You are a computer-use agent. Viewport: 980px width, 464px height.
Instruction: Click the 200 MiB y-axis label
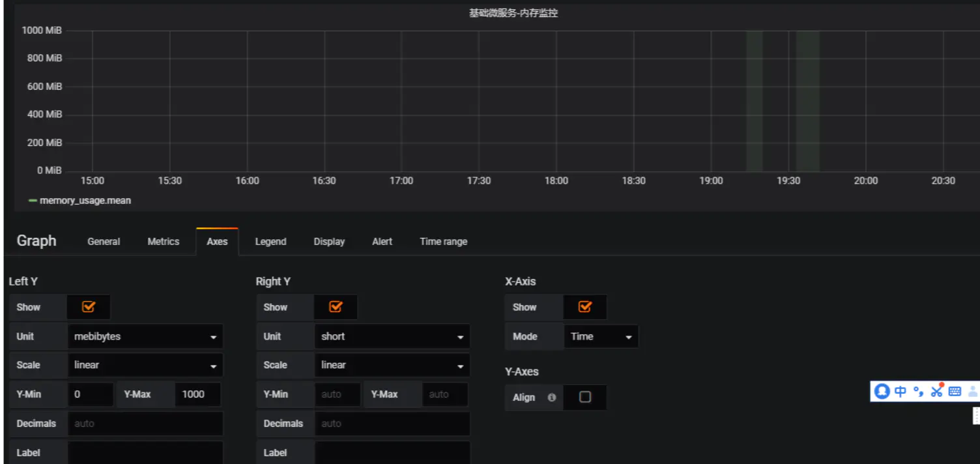point(45,142)
